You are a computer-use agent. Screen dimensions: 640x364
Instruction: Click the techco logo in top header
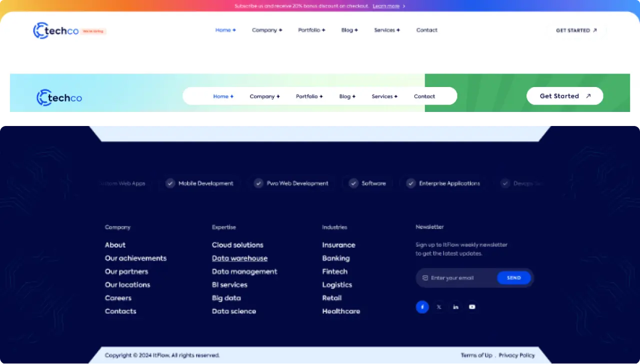tap(56, 30)
